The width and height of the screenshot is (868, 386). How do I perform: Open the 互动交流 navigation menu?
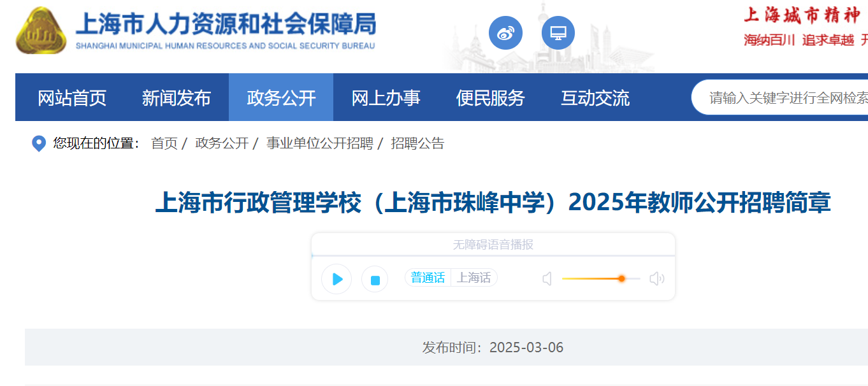pos(595,97)
